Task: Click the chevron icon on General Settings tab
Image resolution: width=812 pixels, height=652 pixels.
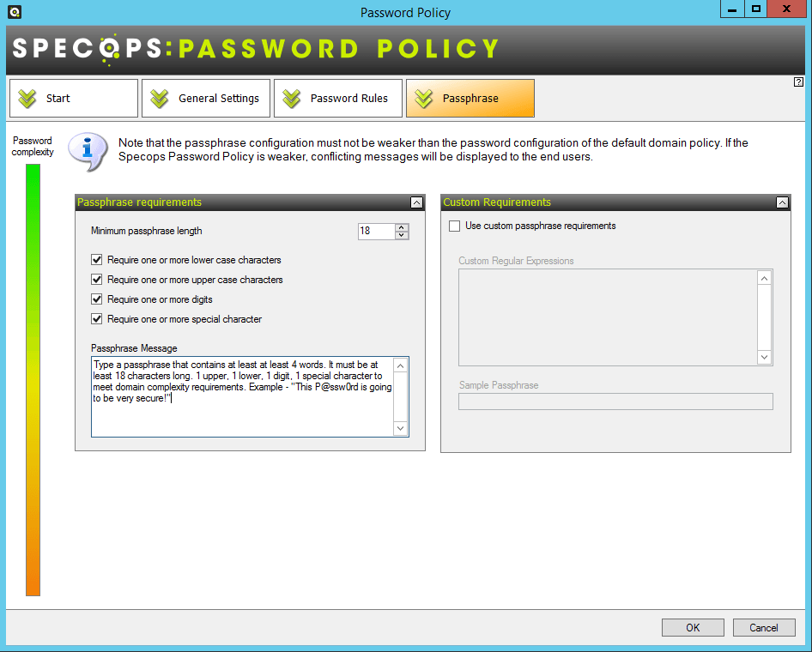Action: click(160, 99)
